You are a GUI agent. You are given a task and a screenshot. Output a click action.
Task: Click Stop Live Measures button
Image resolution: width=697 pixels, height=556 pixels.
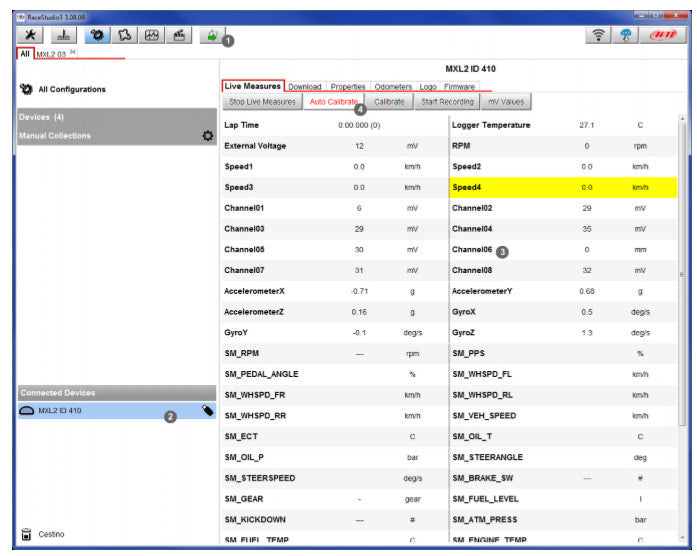click(262, 102)
